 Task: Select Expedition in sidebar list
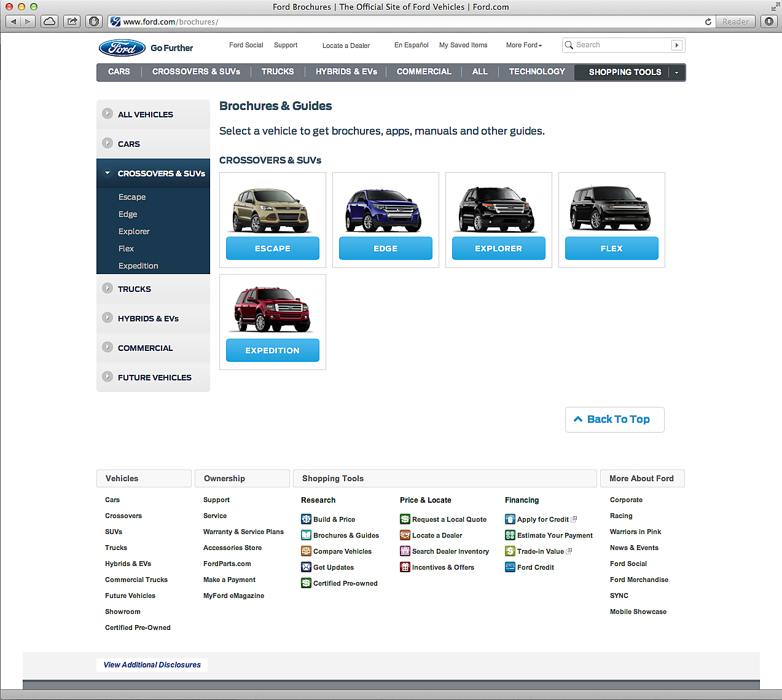(138, 266)
